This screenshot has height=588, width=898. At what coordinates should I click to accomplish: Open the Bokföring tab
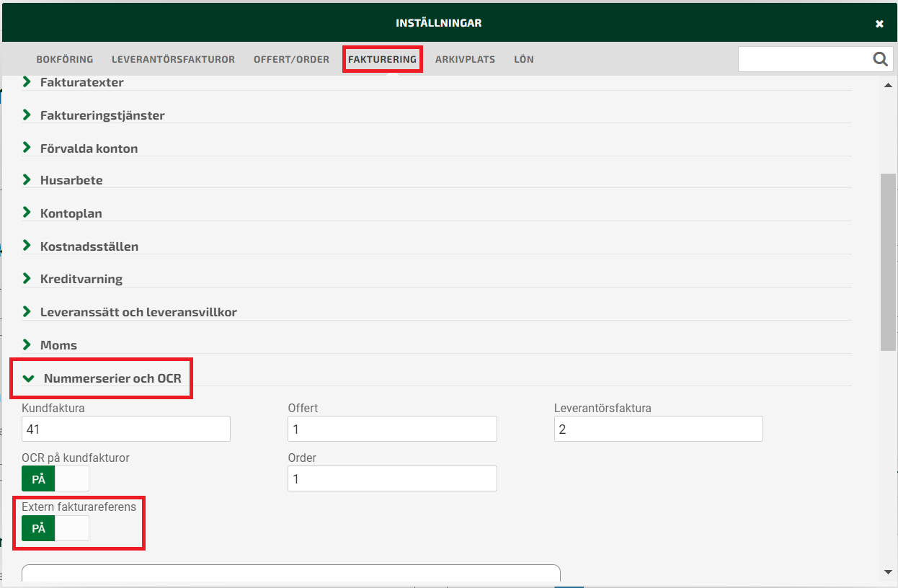pos(65,59)
